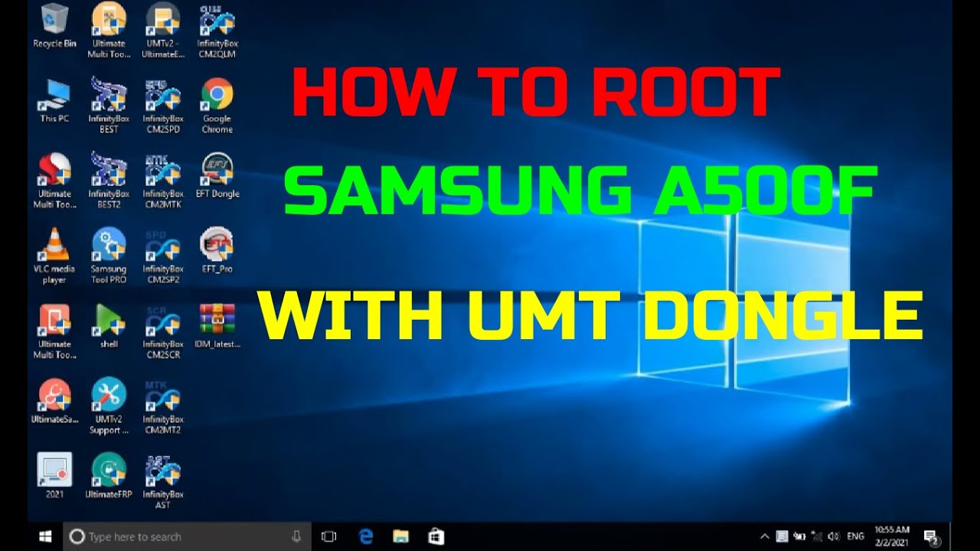Open EFT Dongle shortcut
Image resolution: width=980 pixels, height=551 pixels.
[217, 175]
